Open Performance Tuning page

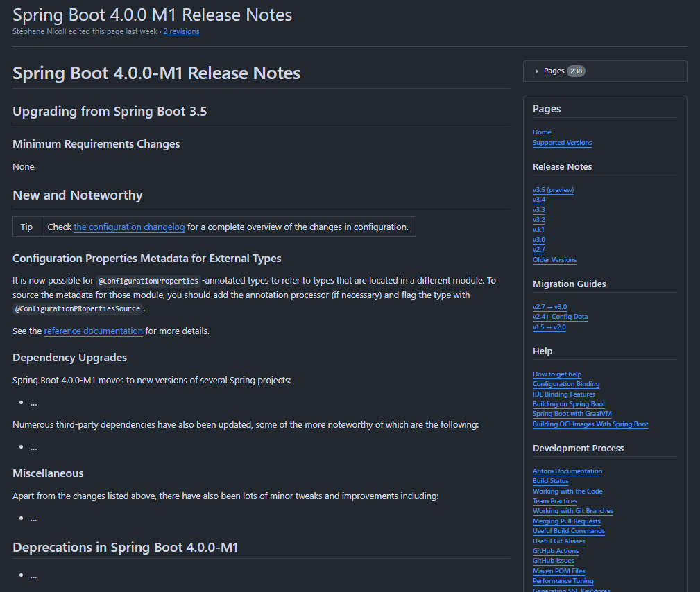tap(563, 581)
